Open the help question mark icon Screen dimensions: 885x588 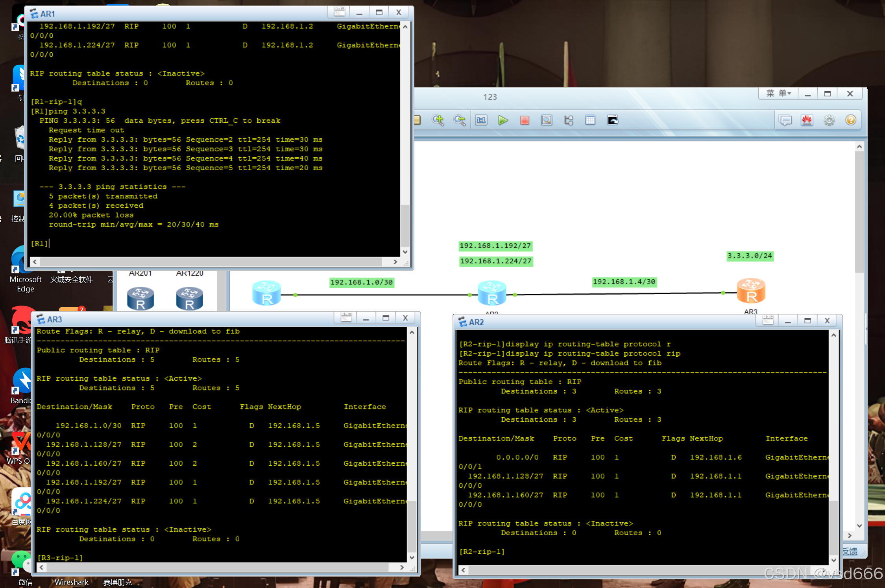point(850,120)
